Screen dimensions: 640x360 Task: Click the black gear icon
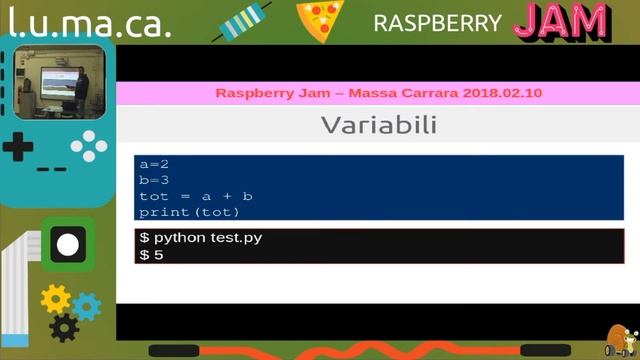pyautogui.click(x=64, y=328)
